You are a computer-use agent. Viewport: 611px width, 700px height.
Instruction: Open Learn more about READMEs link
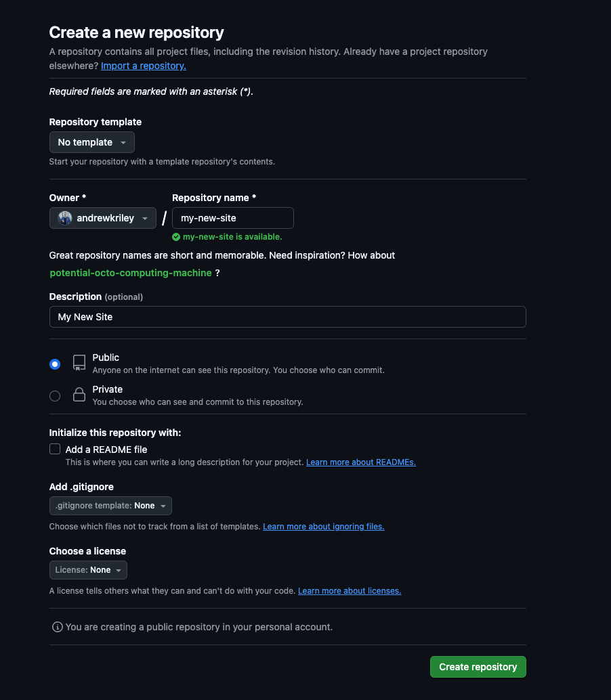(x=361, y=462)
